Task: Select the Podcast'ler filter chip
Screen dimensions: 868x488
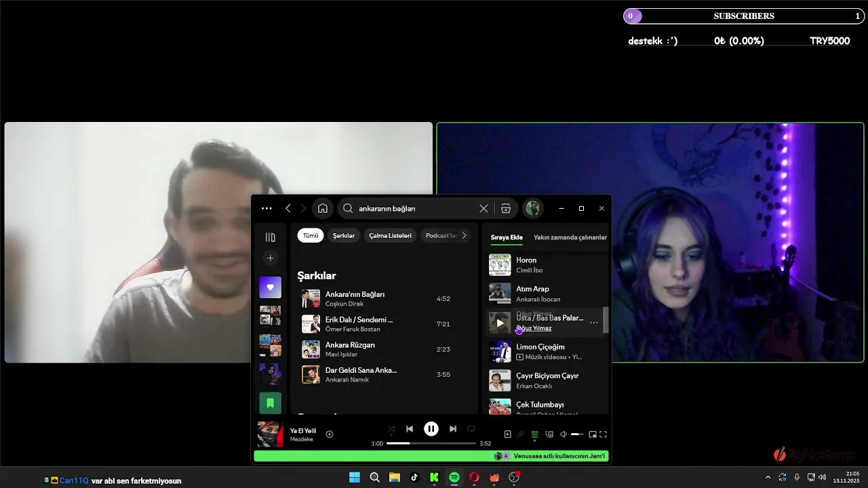Action: pos(441,236)
